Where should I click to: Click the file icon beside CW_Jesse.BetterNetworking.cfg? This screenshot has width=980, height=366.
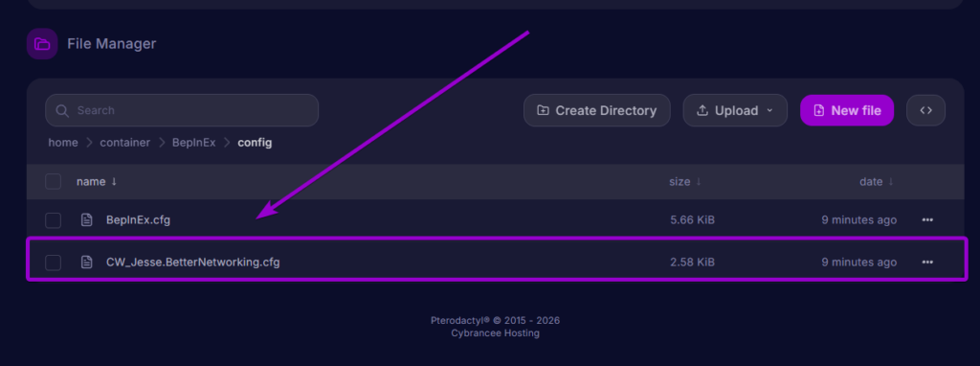pyautogui.click(x=87, y=263)
